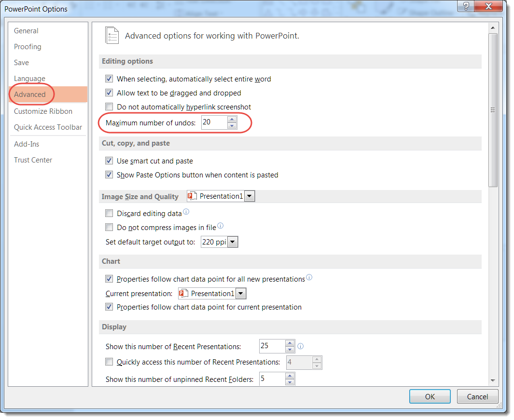Enable Do not automatically hyperlink screenshot
The image size is (514, 420).
click(109, 107)
